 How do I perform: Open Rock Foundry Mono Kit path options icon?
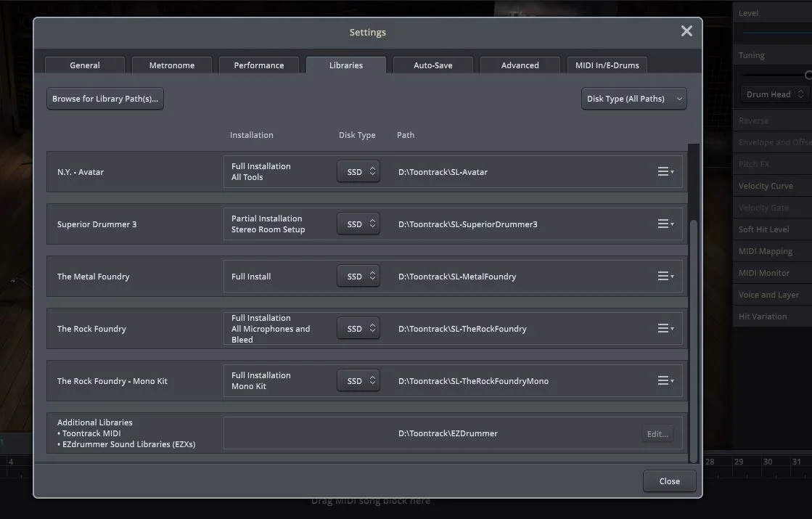point(665,380)
